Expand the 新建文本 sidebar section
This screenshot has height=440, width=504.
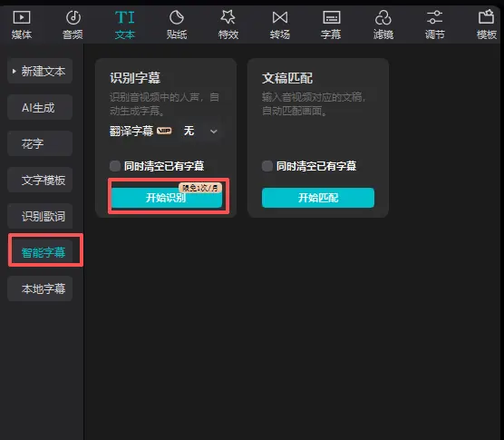(x=40, y=71)
